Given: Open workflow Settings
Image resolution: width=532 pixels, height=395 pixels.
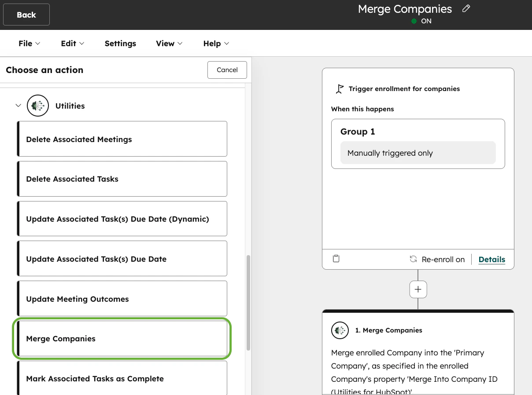Looking at the screenshot, I should [120, 43].
